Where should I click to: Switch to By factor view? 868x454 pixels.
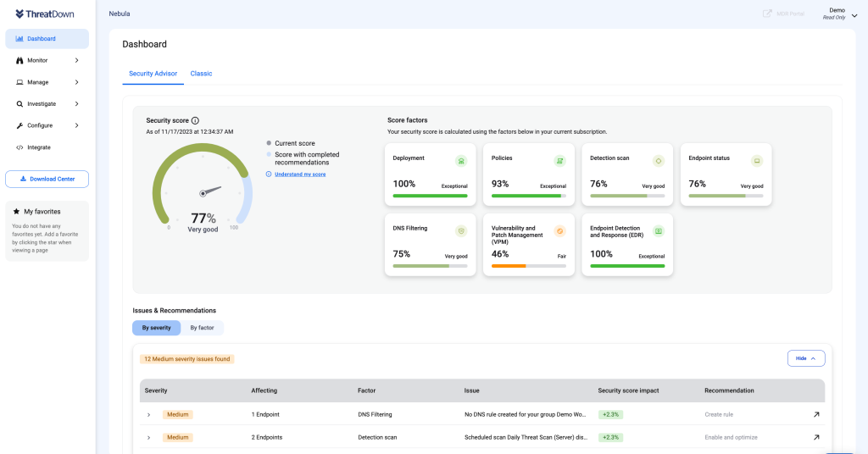pos(202,328)
